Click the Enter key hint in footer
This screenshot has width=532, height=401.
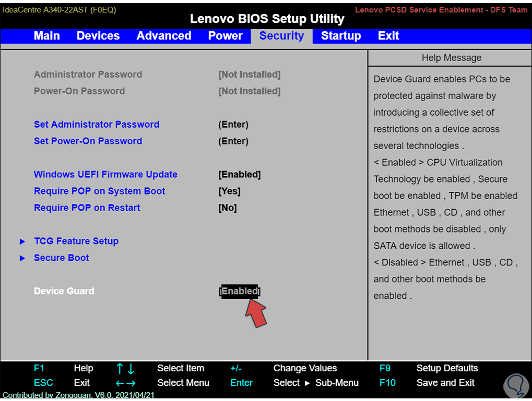pyautogui.click(x=242, y=383)
